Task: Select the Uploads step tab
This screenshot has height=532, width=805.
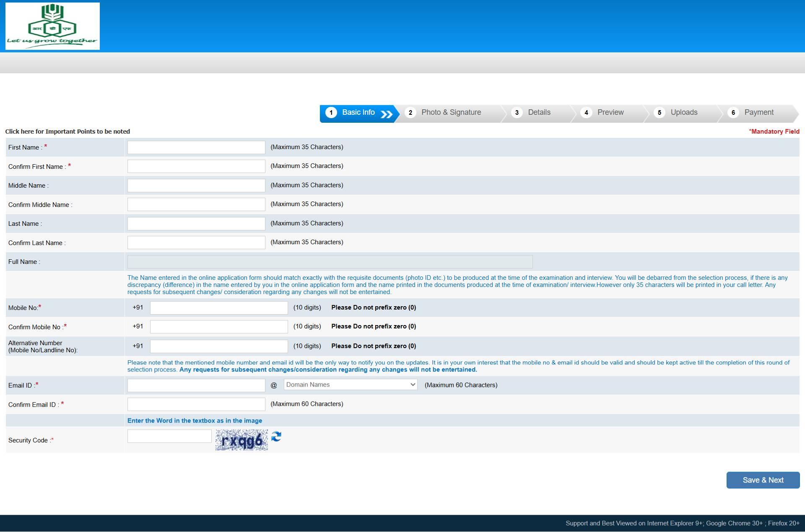Action: pos(683,113)
